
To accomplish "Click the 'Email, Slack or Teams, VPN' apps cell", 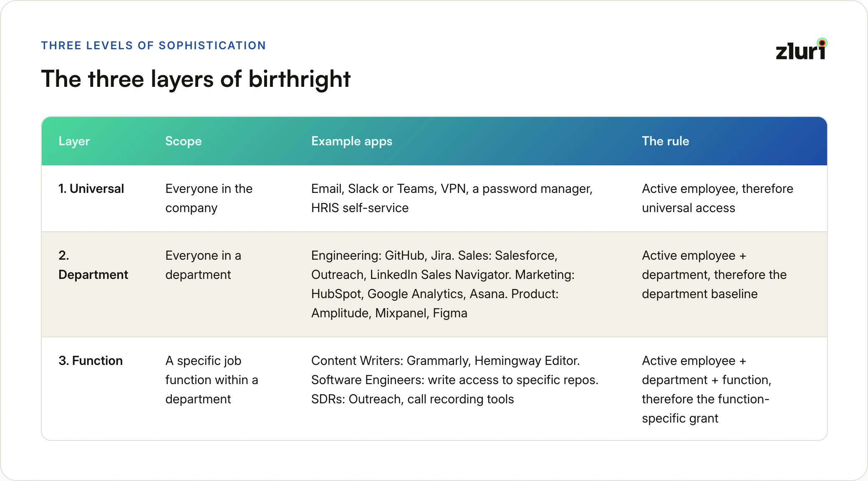I will pos(452,198).
